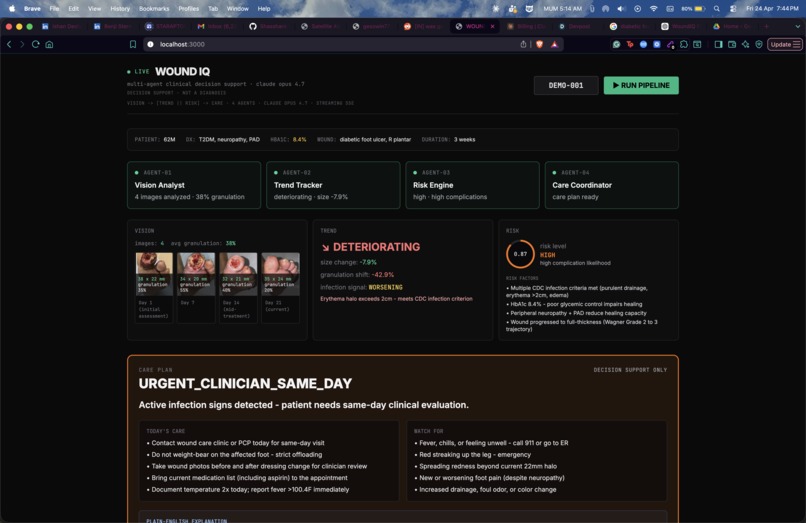Viewport: 806px width, 523px height.
Task: Open the Brave Wallet icon
Action: (x=732, y=44)
